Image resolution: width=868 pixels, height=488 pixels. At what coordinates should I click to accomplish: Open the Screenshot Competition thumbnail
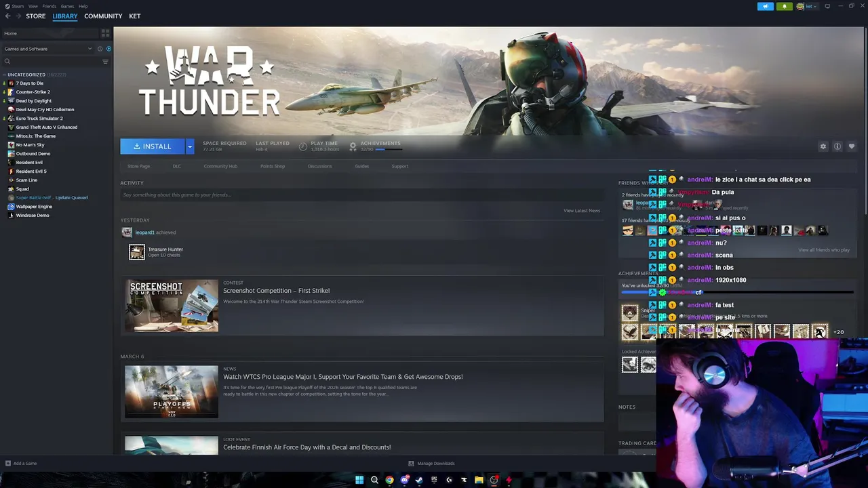(172, 306)
